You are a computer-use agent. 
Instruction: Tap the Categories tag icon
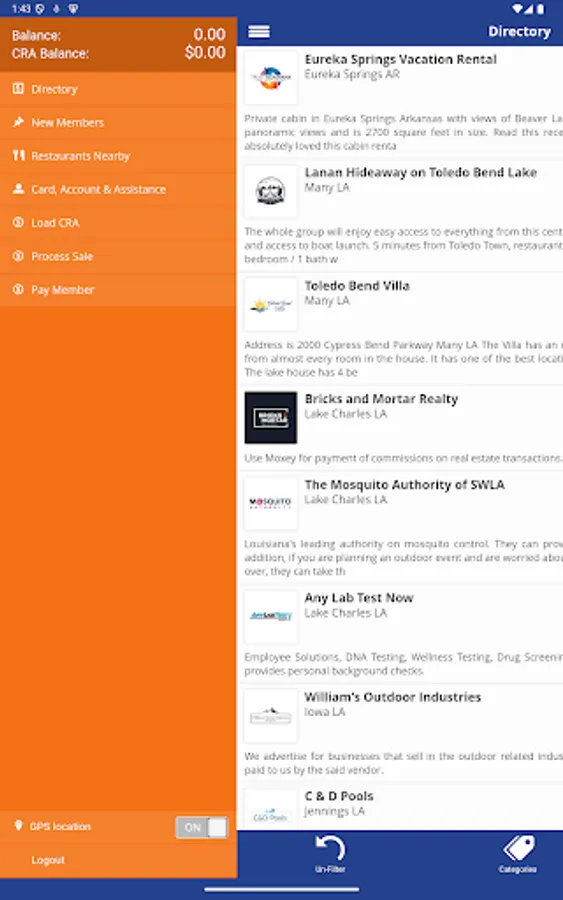pos(518,848)
